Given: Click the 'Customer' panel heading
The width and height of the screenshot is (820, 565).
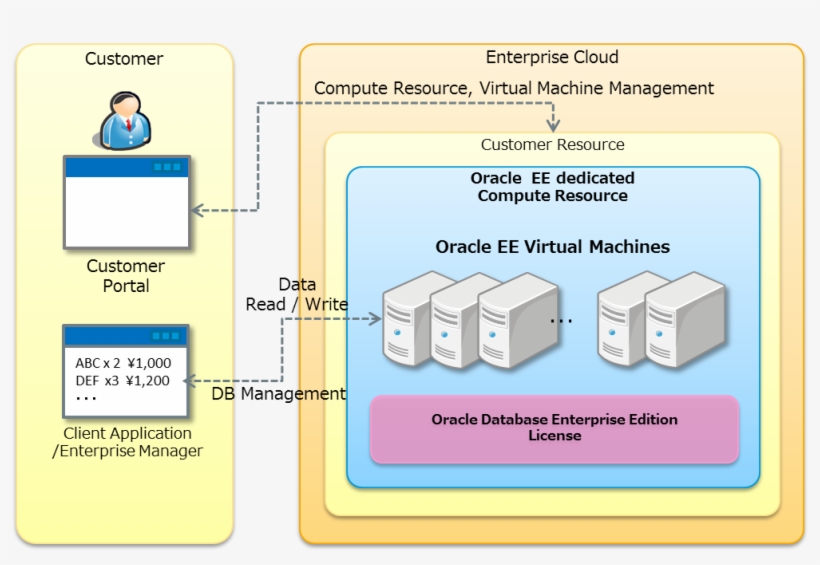Looking at the screenshot, I should click(124, 59).
